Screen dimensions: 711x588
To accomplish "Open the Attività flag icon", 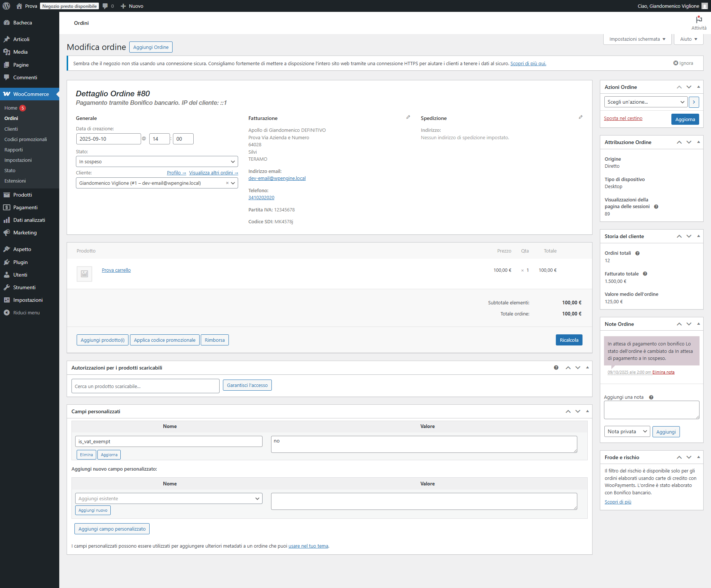I will [699, 20].
